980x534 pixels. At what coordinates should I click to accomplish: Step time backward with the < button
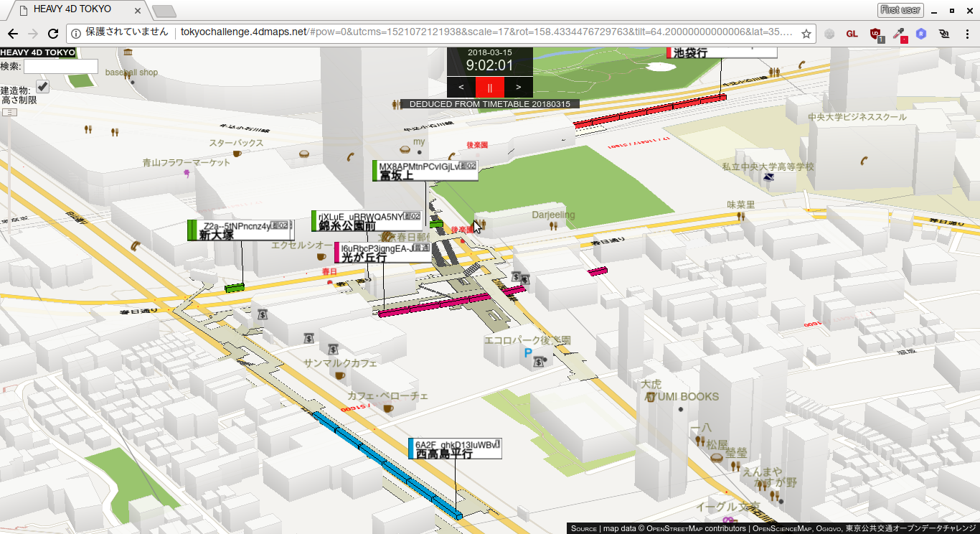[x=461, y=87]
